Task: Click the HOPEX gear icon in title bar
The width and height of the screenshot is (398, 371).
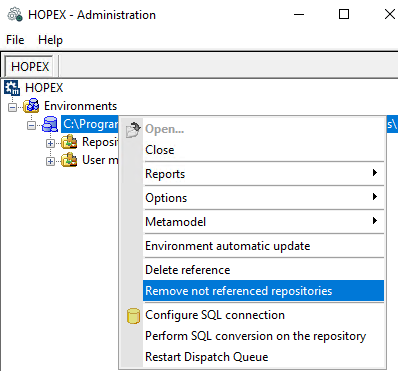Action: point(15,15)
